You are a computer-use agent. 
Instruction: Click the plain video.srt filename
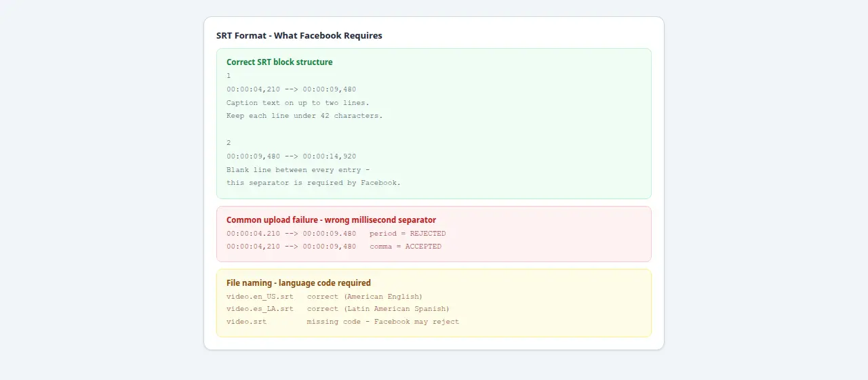point(246,322)
